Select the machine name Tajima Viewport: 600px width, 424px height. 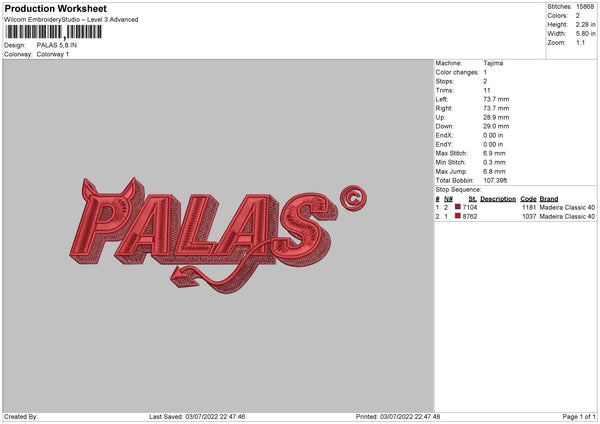[x=493, y=63]
